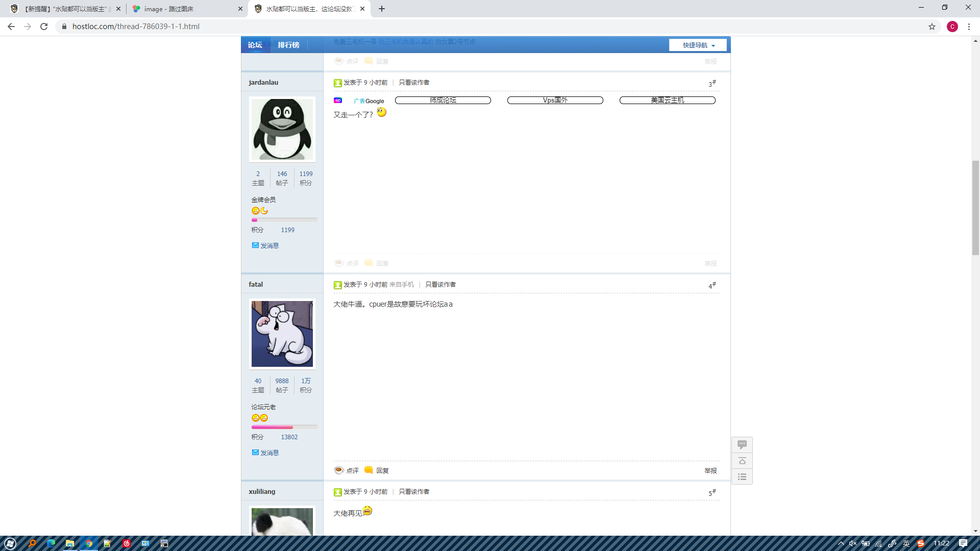
Task: Mute or unmute the system volume tray icon
Action: pos(852,543)
